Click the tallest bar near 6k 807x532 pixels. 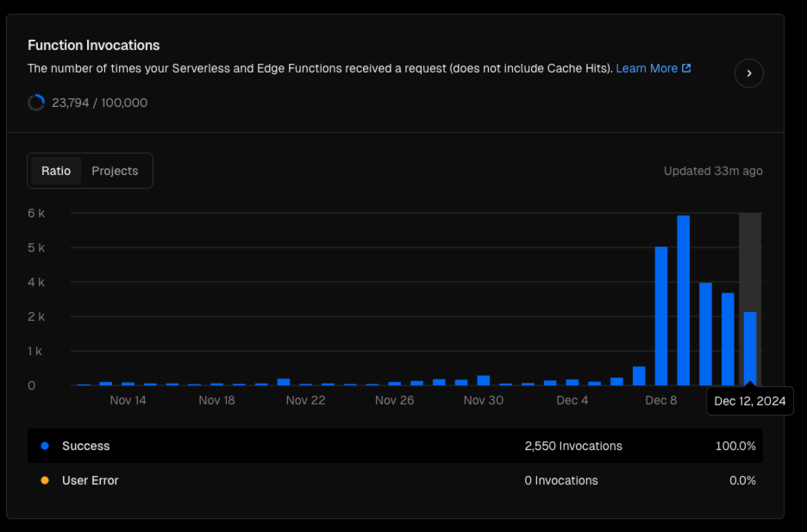pos(683,300)
